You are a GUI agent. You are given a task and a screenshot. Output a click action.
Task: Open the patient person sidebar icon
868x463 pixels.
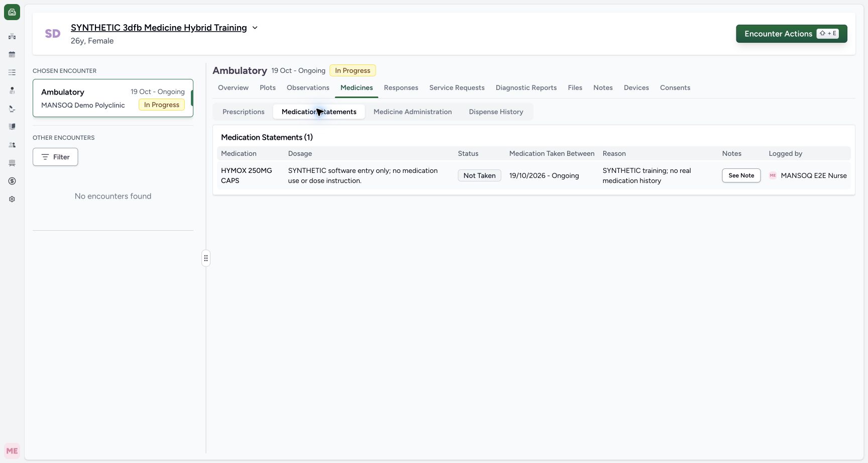12,90
